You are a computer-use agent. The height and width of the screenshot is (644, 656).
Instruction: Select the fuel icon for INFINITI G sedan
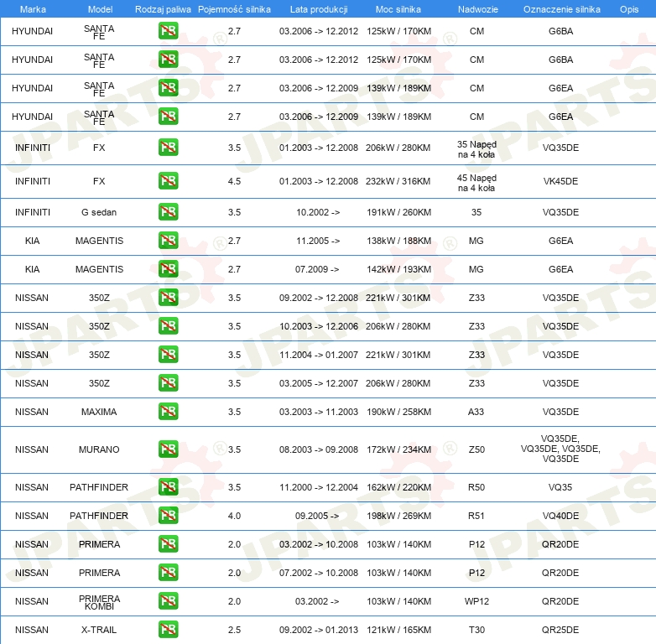168,212
